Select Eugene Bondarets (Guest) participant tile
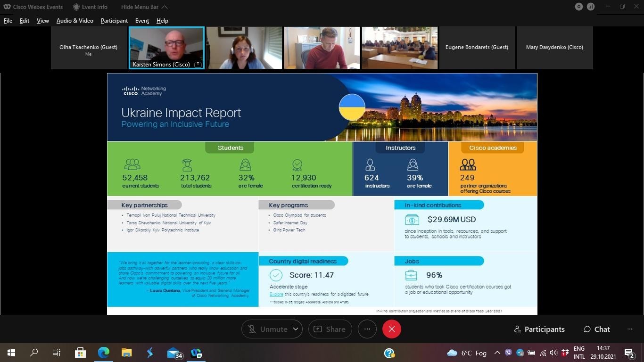Screen dimensions: 644x362 [x=477, y=48]
